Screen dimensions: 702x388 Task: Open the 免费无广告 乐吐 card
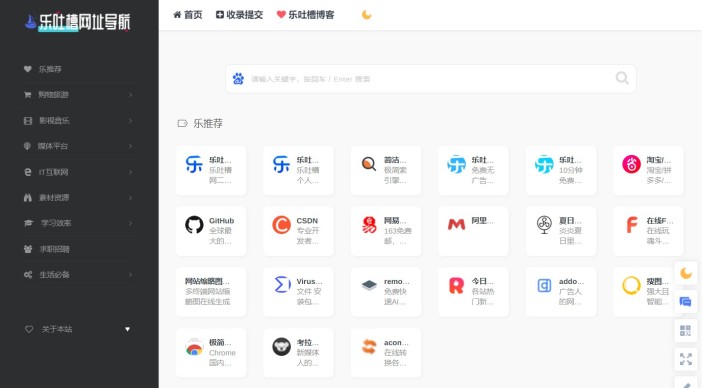(x=473, y=170)
